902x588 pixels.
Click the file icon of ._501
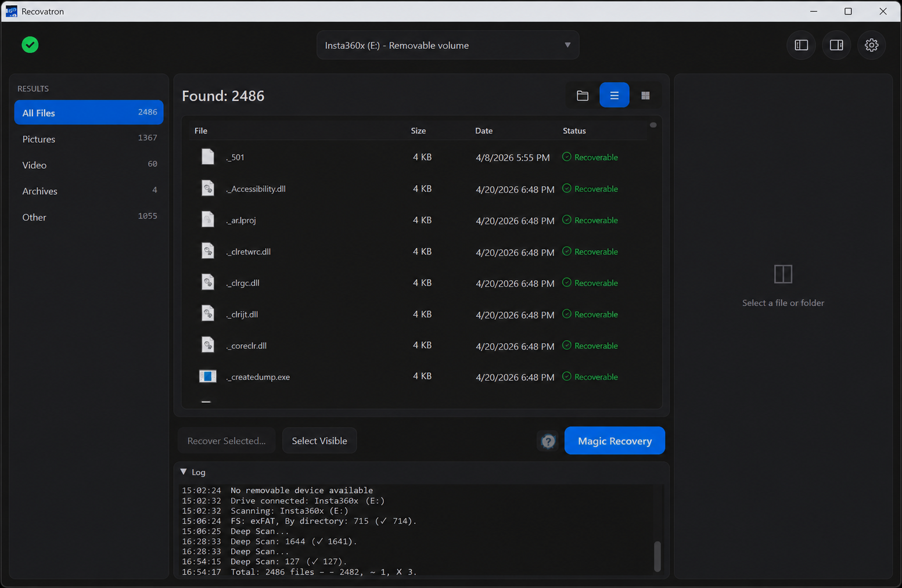208,157
